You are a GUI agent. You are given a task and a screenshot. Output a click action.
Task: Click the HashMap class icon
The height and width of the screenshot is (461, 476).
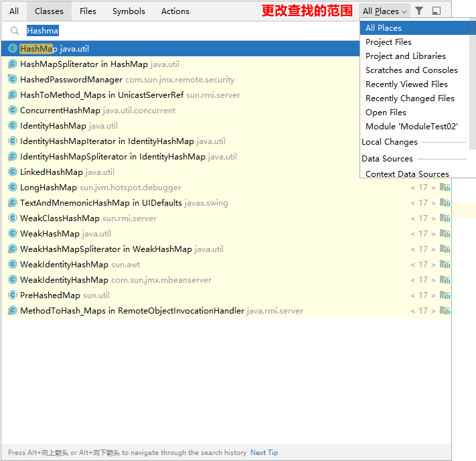point(13,48)
